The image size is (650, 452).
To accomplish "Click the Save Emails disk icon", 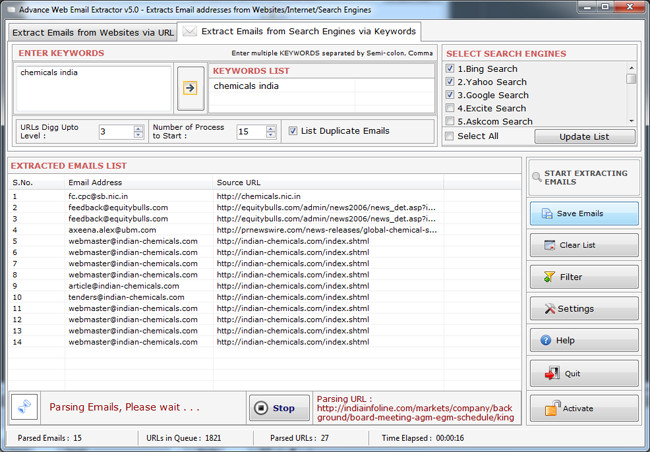I will click(x=547, y=214).
